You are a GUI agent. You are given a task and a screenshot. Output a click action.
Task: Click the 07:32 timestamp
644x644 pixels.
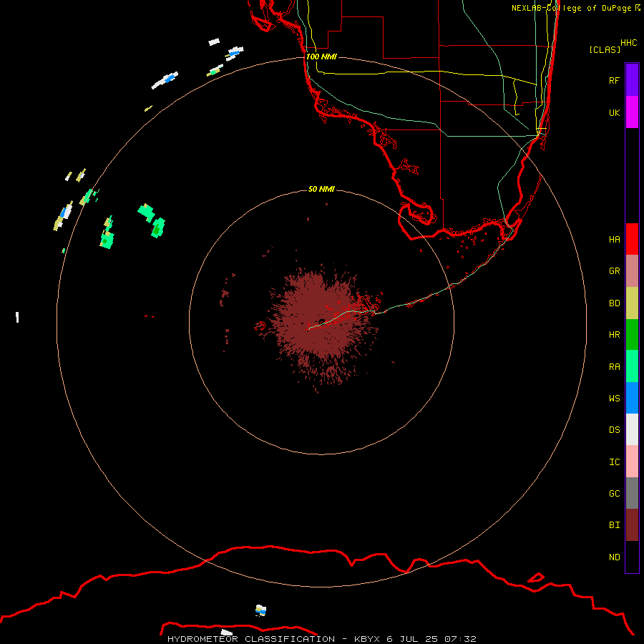460,639
